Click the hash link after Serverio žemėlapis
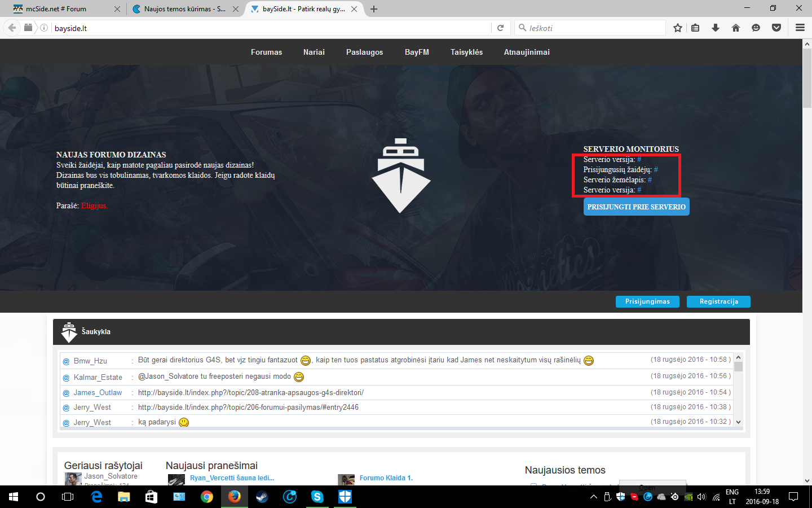Viewport: 812px width, 508px height. [x=650, y=179]
